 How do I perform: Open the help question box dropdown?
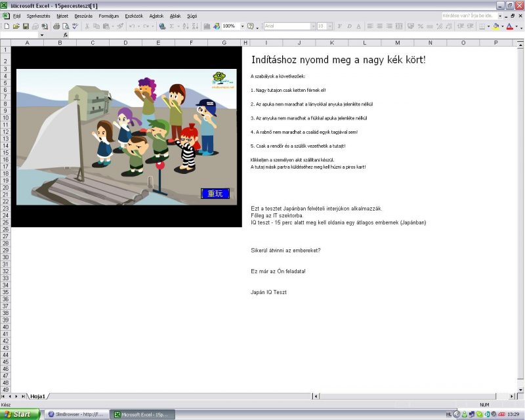(500, 16)
